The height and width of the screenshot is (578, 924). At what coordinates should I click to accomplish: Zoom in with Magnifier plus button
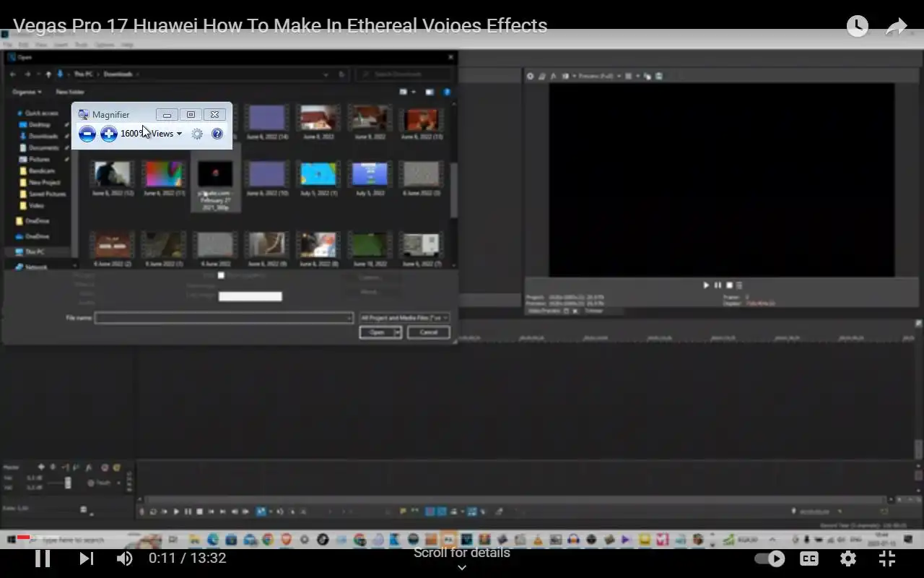tap(109, 134)
